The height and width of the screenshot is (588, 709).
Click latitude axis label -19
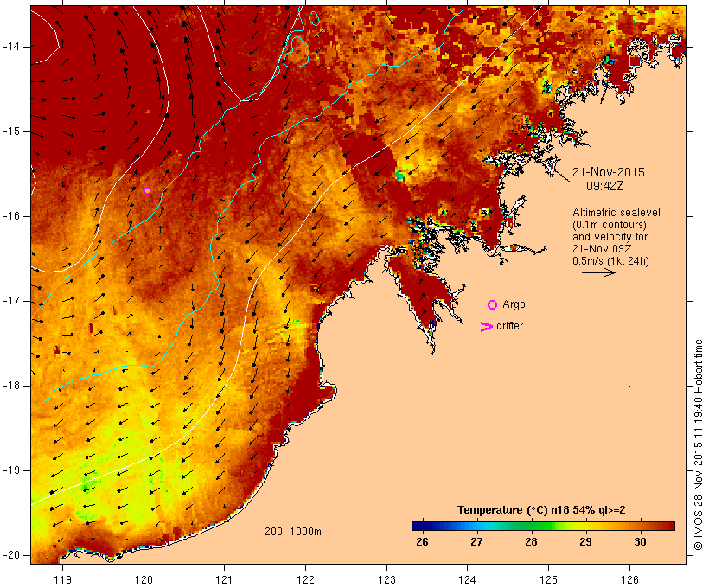pos(11,470)
